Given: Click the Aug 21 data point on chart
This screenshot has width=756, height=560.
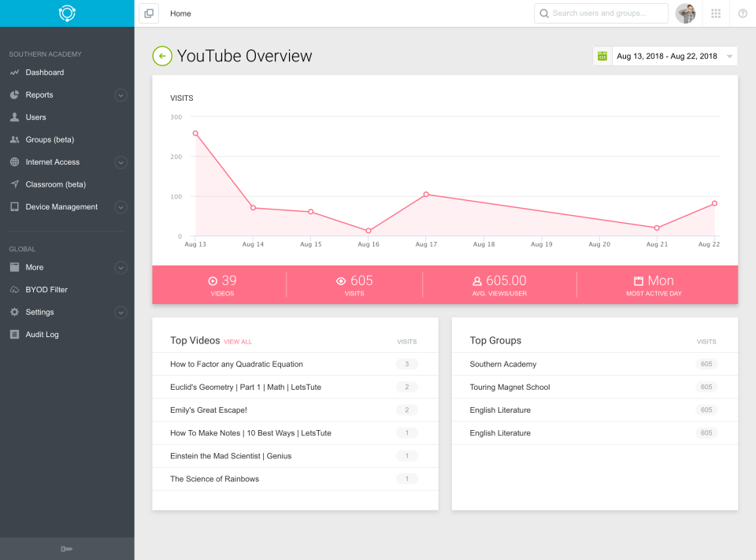Looking at the screenshot, I should point(657,228).
